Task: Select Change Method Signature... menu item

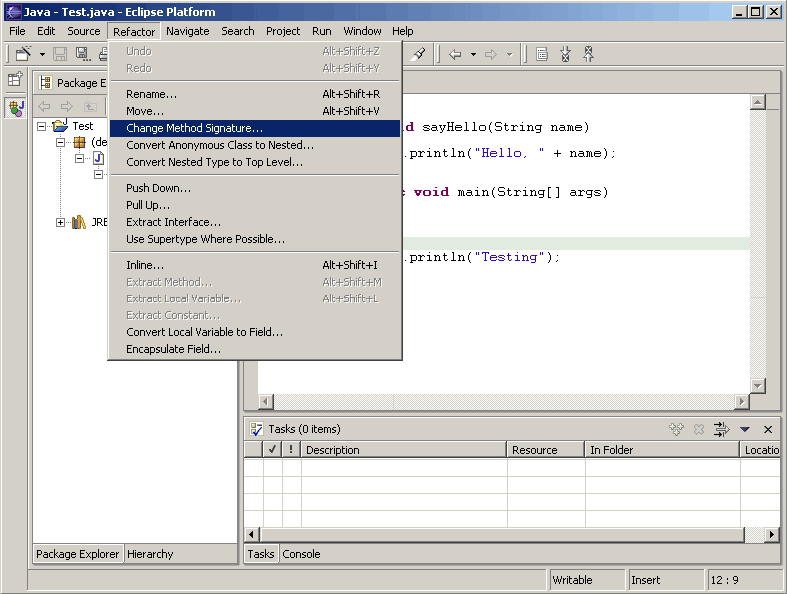Action: click(255, 128)
